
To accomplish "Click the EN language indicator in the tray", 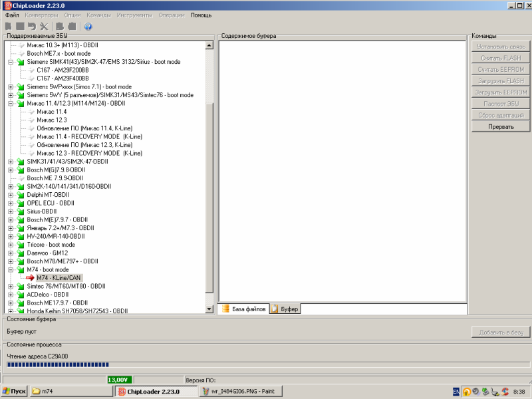I will (456, 392).
